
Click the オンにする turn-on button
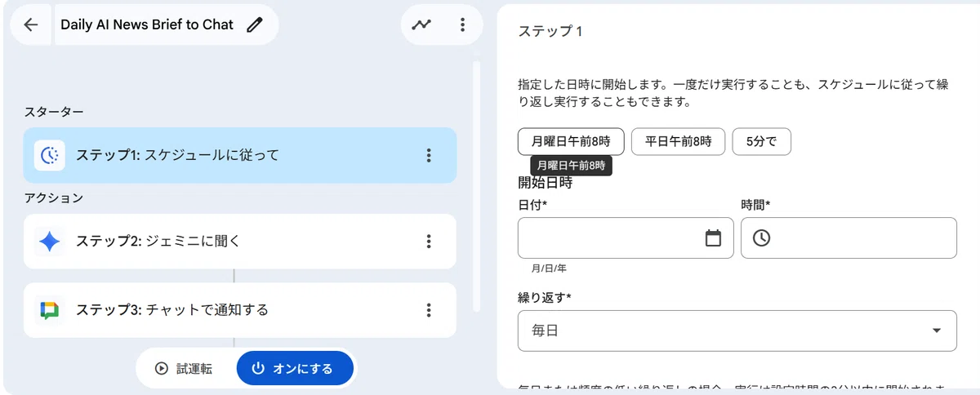[295, 368]
